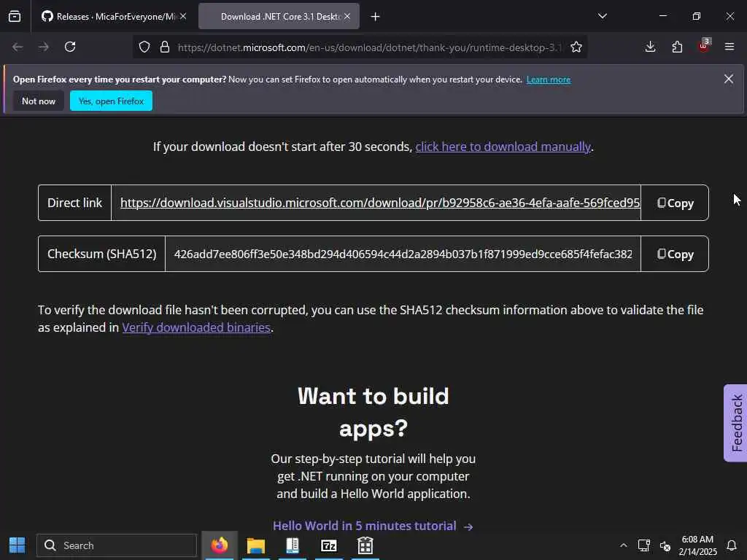Open uBlock Origin extension icon
This screenshot has height=560, width=747.
pyautogui.click(x=704, y=46)
